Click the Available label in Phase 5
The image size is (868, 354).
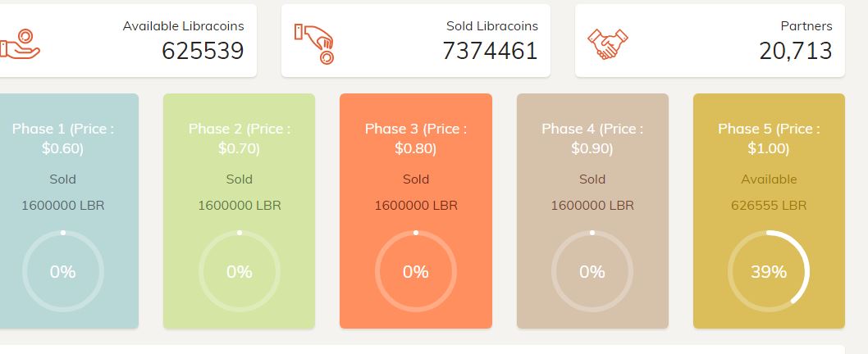(x=769, y=179)
